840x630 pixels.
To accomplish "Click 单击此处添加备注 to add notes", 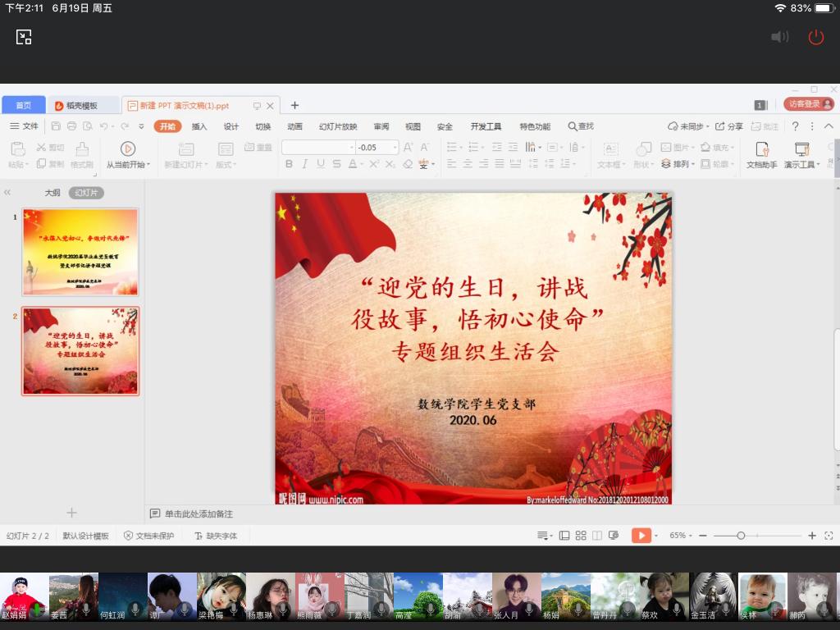I will pos(199,514).
